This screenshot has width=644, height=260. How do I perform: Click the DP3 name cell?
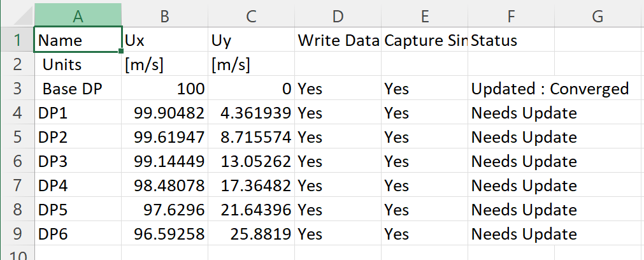pyautogui.click(x=78, y=161)
